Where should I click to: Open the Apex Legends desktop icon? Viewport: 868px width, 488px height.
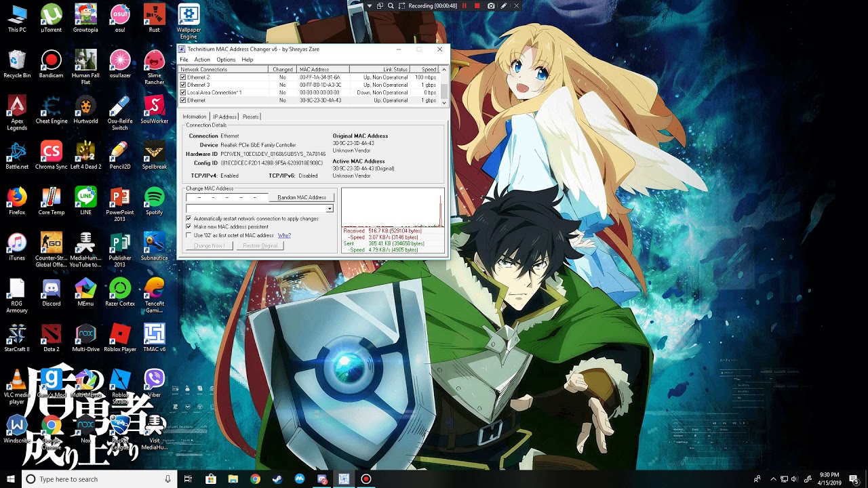point(17,113)
